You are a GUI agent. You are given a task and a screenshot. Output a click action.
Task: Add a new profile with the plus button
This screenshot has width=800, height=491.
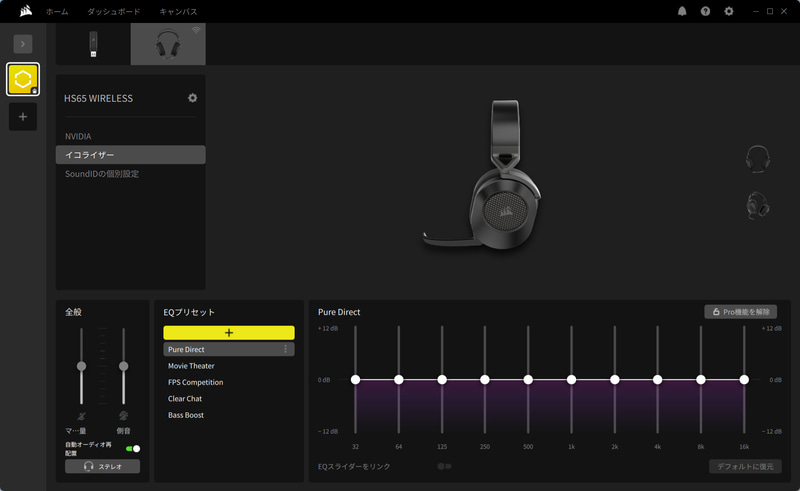click(x=23, y=117)
